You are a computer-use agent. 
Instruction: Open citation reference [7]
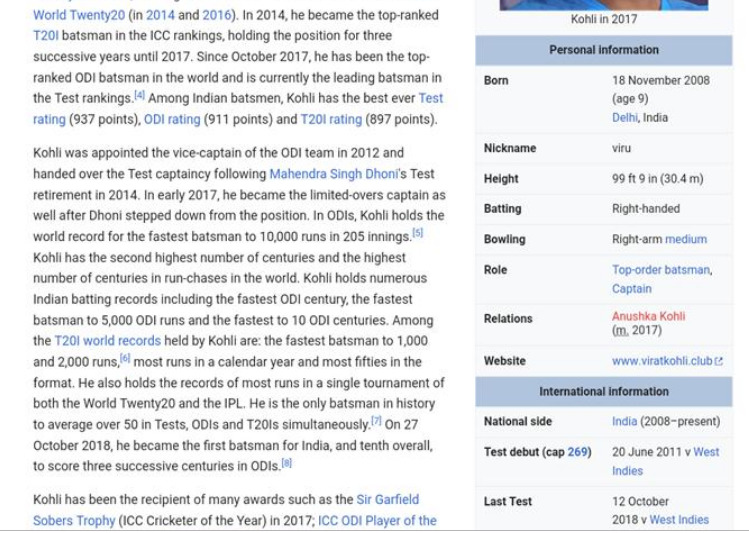click(x=376, y=421)
